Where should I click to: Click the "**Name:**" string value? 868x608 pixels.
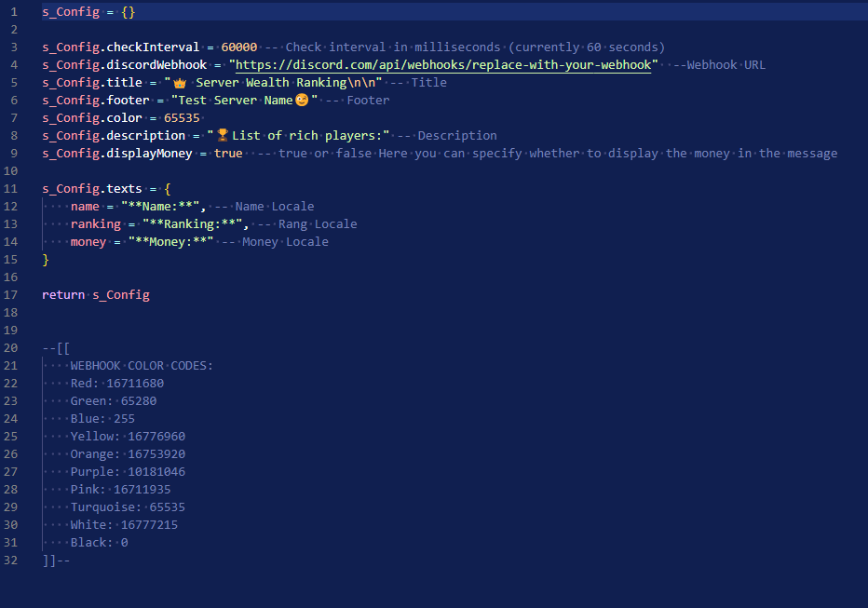click(159, 207)
